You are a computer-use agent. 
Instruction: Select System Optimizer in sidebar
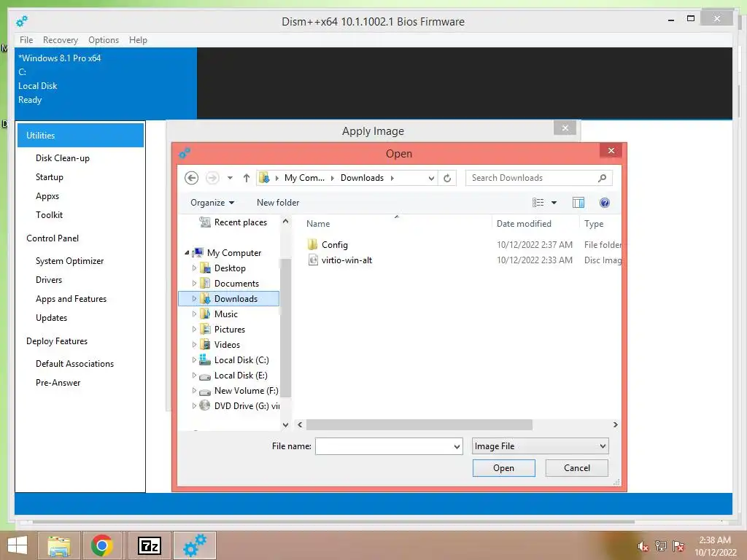pos(69,261)
